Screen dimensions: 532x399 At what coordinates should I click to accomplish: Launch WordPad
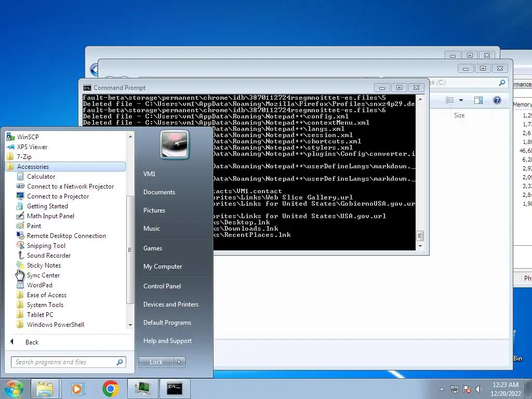(x=39, y=285)
